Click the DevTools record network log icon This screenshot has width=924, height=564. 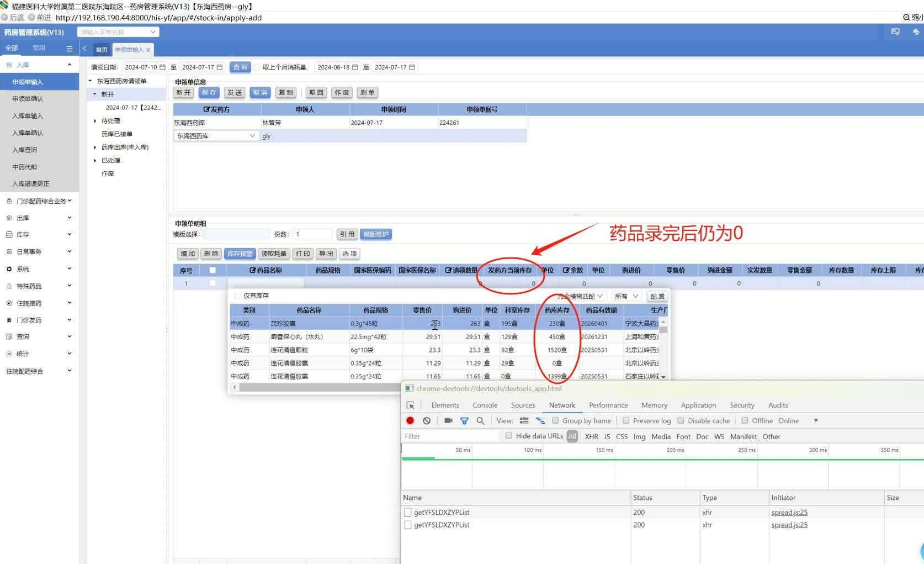point(410,421)
